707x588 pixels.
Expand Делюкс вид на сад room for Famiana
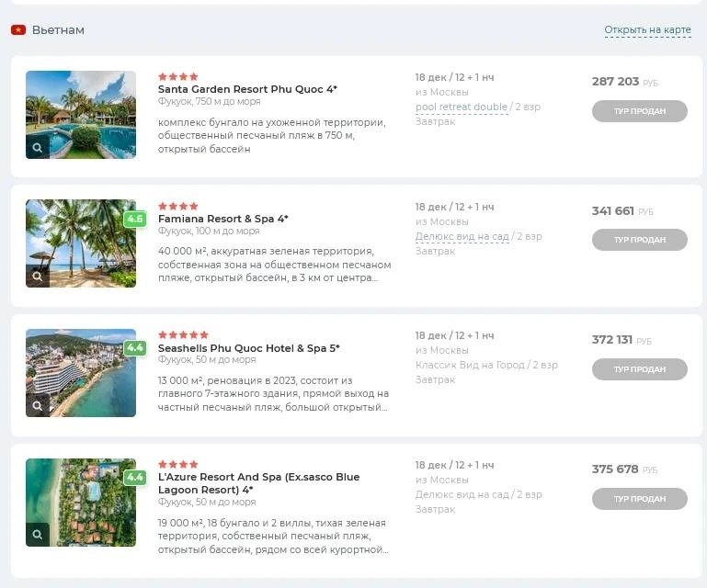point(462,236)
